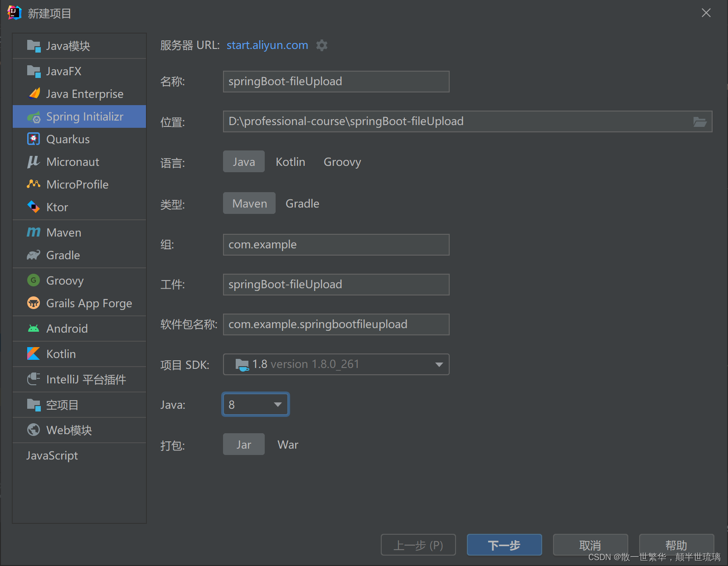Click the 下一步 button
The height and width of the screenshot is (566, 728).
504,545
